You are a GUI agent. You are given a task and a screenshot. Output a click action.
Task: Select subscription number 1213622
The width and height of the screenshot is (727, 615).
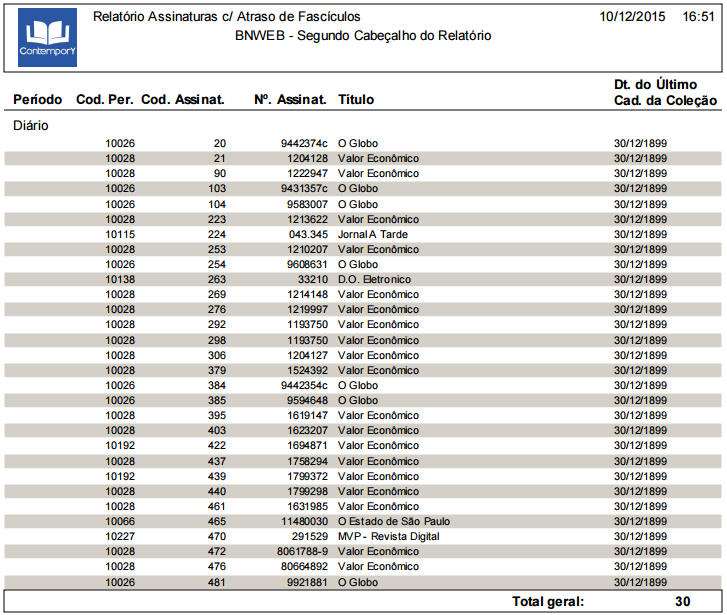point(307,219)
